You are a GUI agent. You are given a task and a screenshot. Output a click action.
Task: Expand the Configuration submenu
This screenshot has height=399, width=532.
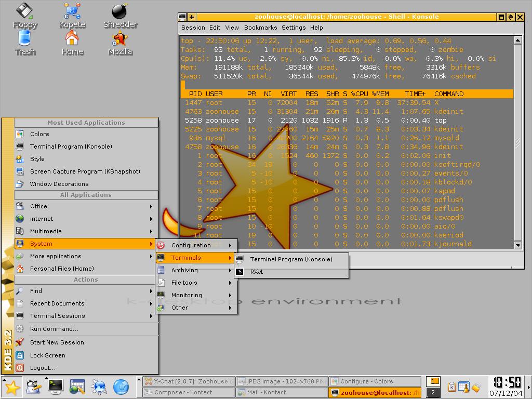[196, 245]
